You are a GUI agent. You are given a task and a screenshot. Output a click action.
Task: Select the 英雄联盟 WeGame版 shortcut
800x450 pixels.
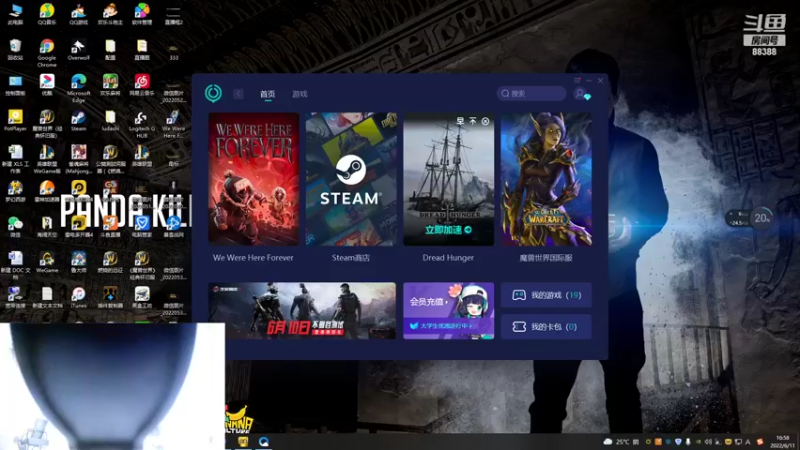pos(47,159)
